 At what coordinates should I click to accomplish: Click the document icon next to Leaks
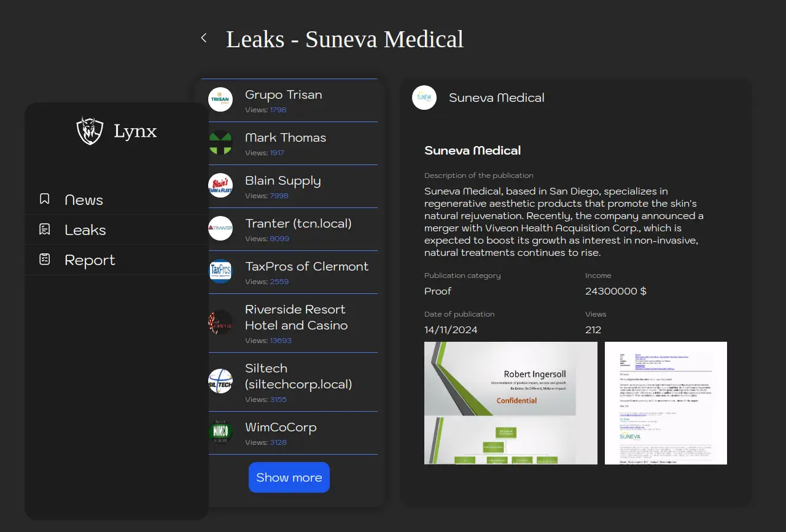tap(45, 229)
